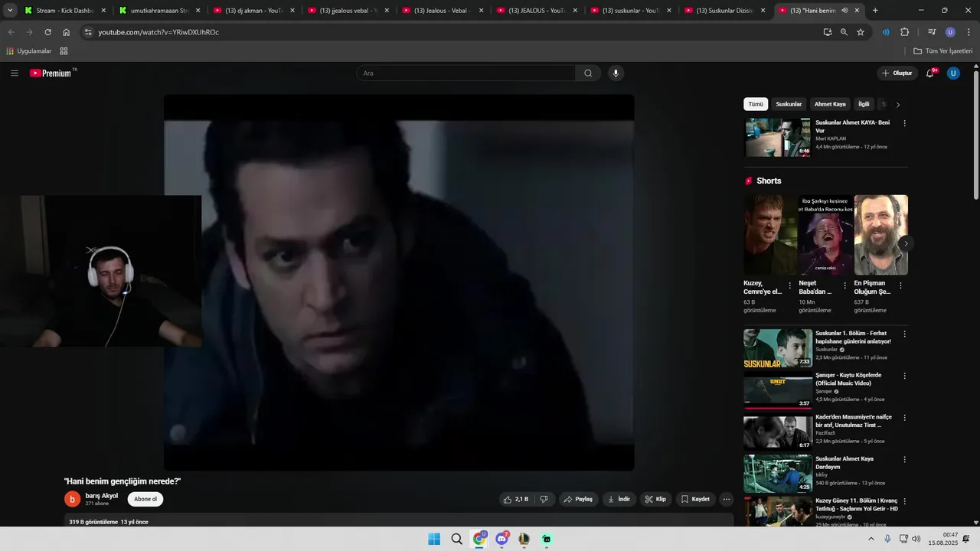Open Suskunlar Ahmet KAYA- Beni Vur thumbnail
Image resolution: width=980 pixels, height=551 pixels.
pos(778,137)
